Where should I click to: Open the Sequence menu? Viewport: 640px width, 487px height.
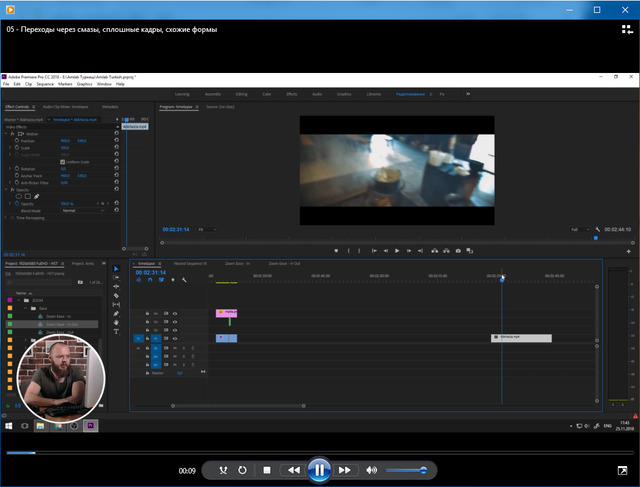tap(43, 84)
